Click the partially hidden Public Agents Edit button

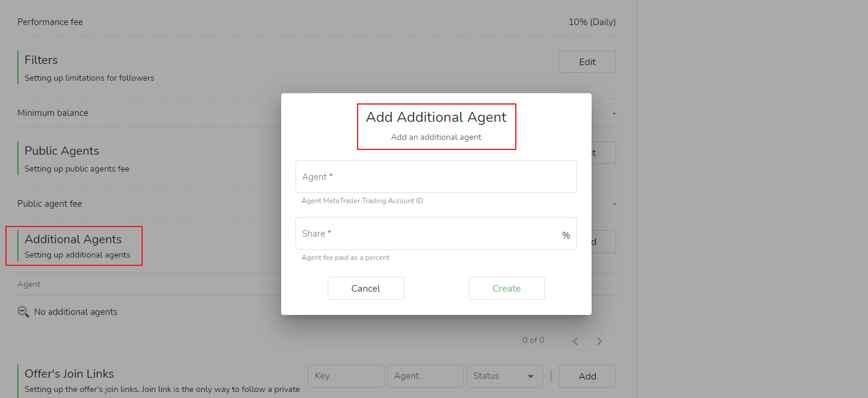[603, 153]
